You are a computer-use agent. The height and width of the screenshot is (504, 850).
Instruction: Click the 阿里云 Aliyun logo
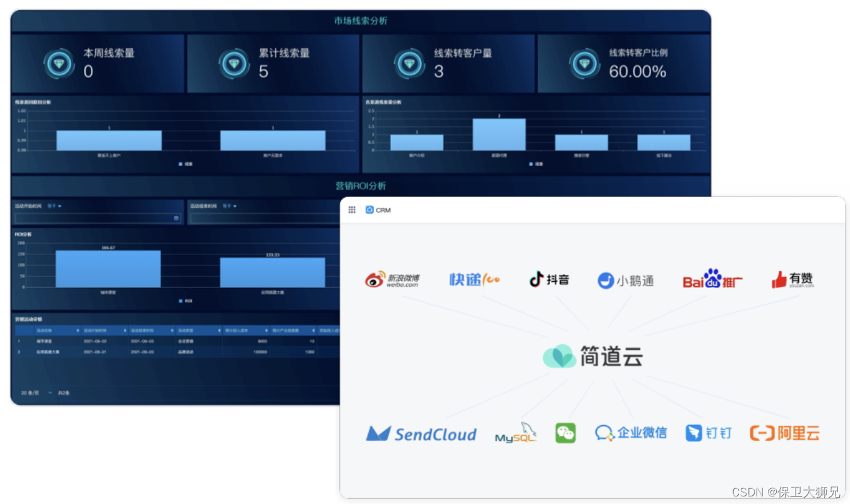pyautogui.click(x=784, y=433)
